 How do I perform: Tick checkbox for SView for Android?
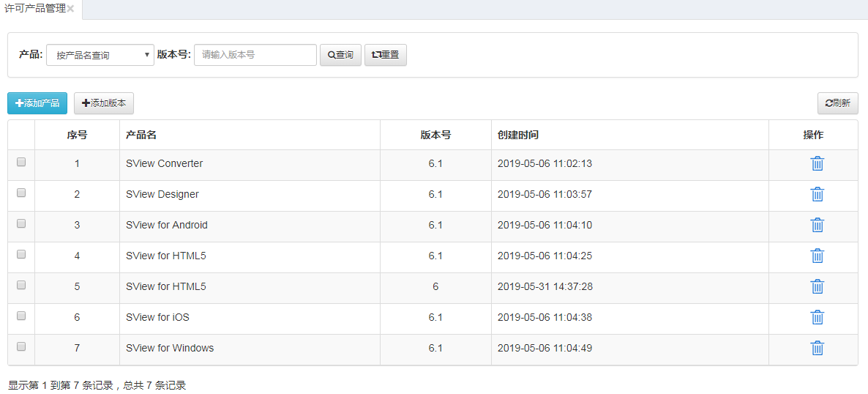pos(21,223)
